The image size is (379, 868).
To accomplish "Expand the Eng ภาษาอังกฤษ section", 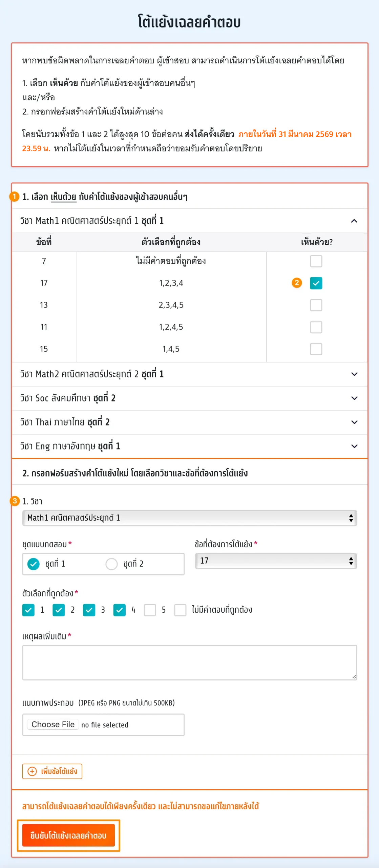I will pos(354,446).
